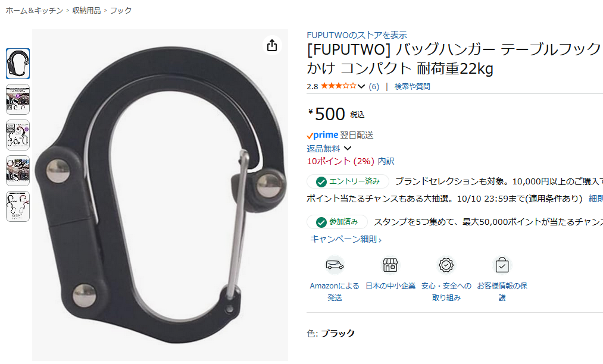Open the フック breadcrumb category
Image resolution: width=603 pixels, height=364 pixels.
tap(121, 10)
